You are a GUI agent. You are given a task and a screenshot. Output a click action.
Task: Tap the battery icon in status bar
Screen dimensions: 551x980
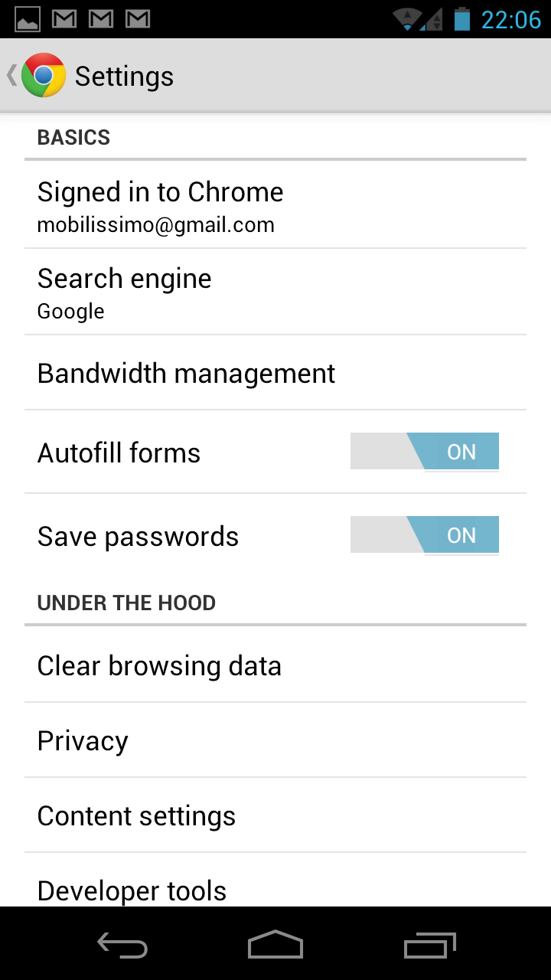461,19
